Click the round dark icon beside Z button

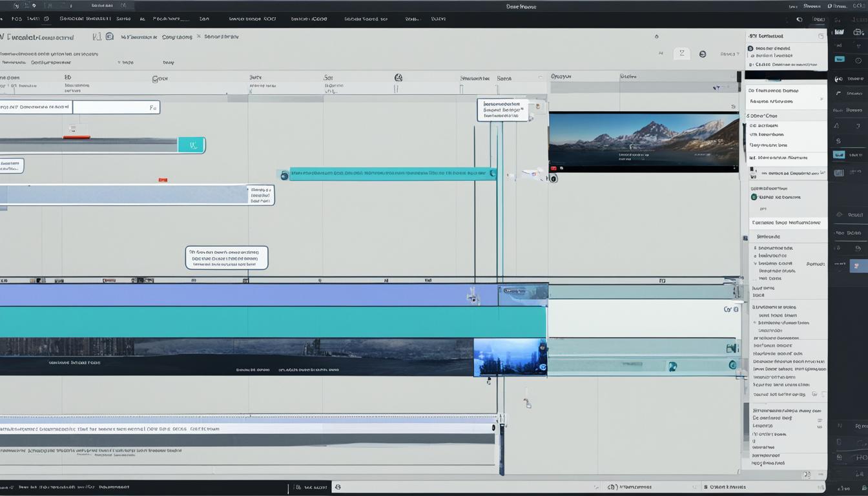(x=703, y=54)
